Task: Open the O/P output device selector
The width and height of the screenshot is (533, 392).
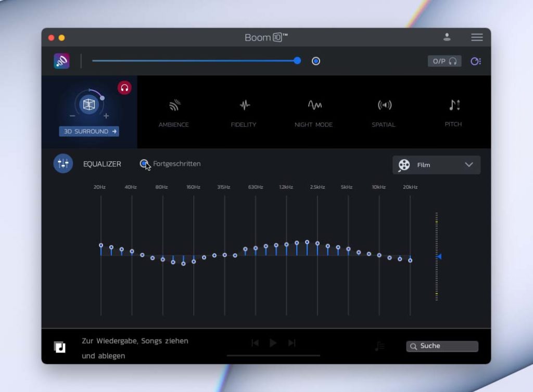Action: point(444,61)
